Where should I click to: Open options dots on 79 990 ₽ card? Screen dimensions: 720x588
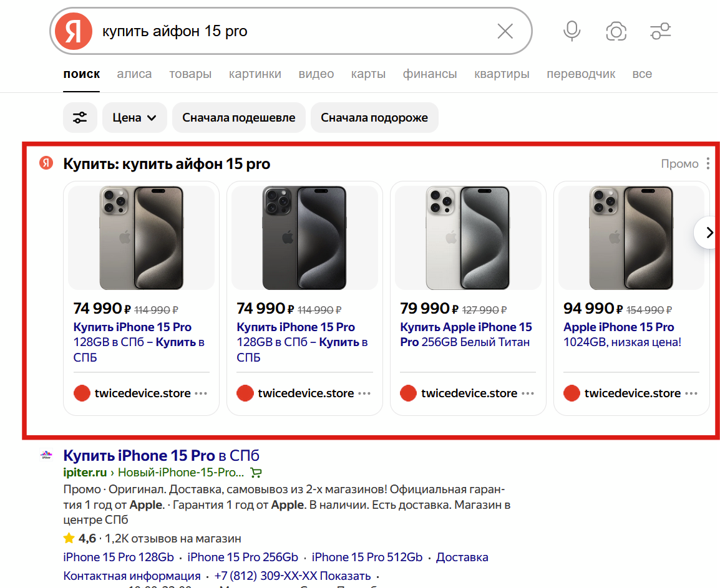coord(528,393)
